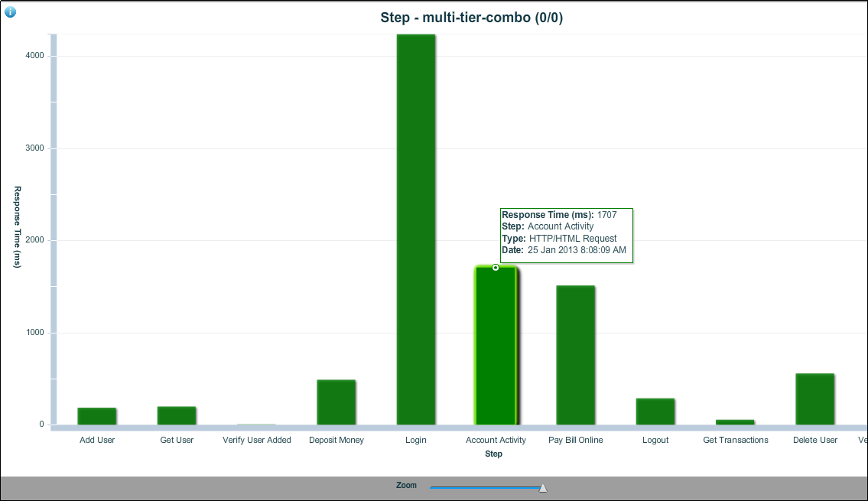Click the Deposit Money bar
Screen dimensions: 868x501
click(x=336, y=402)
